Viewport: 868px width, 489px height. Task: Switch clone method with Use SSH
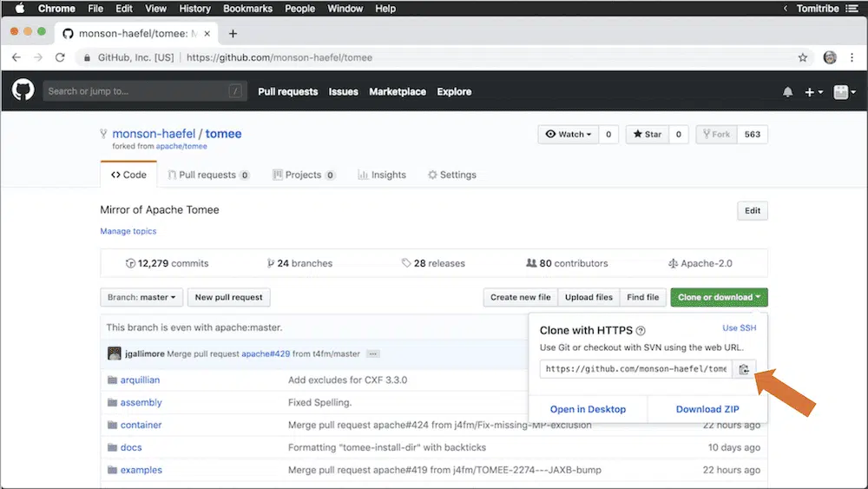(740, 328)
